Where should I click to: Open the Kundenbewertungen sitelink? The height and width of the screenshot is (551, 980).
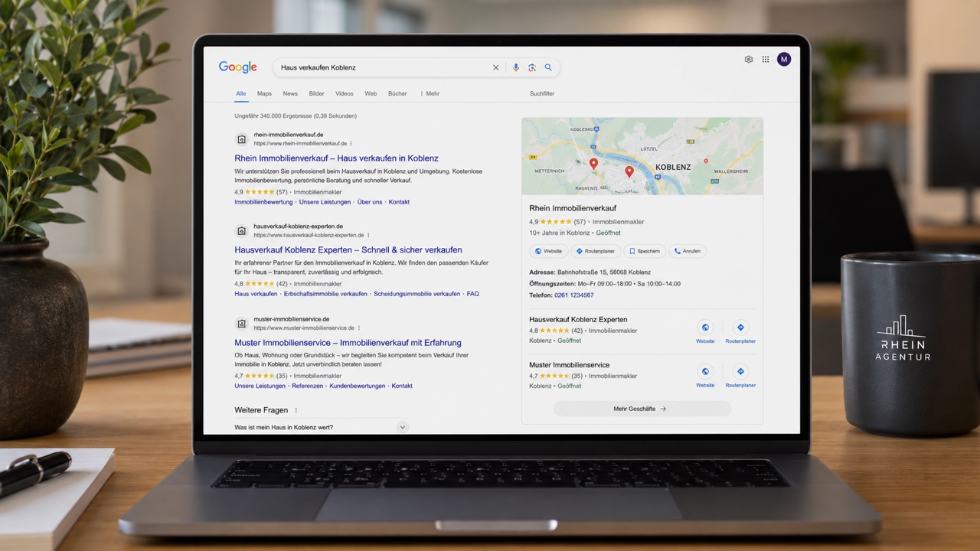[358, 386]
